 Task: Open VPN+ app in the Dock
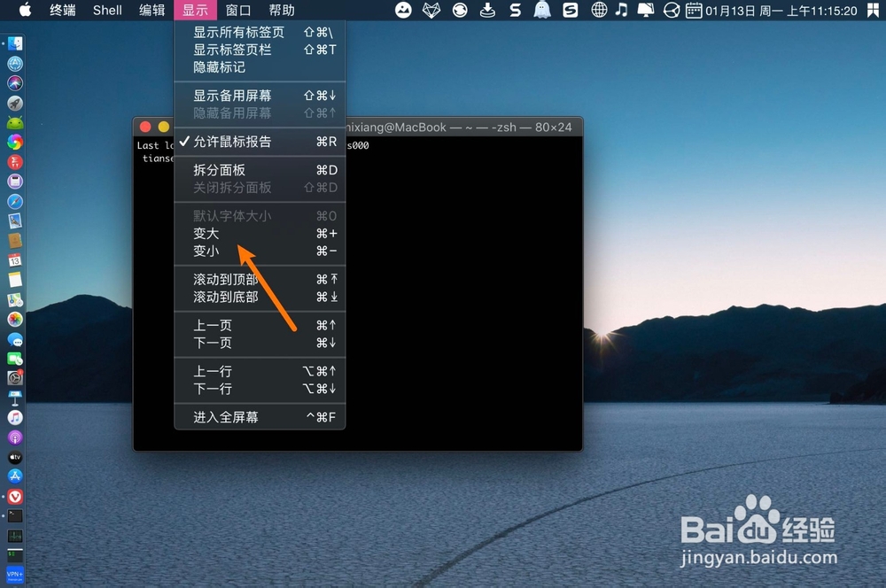click(x=15, y=575)
